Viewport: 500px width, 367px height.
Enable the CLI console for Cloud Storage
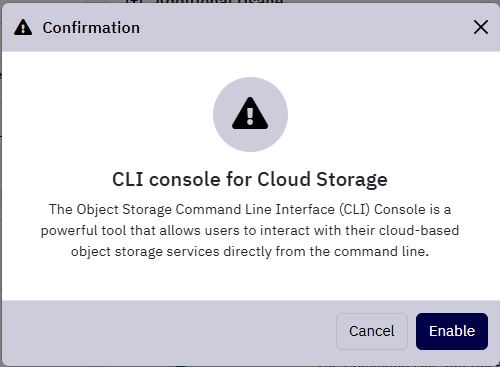[452, 331]
